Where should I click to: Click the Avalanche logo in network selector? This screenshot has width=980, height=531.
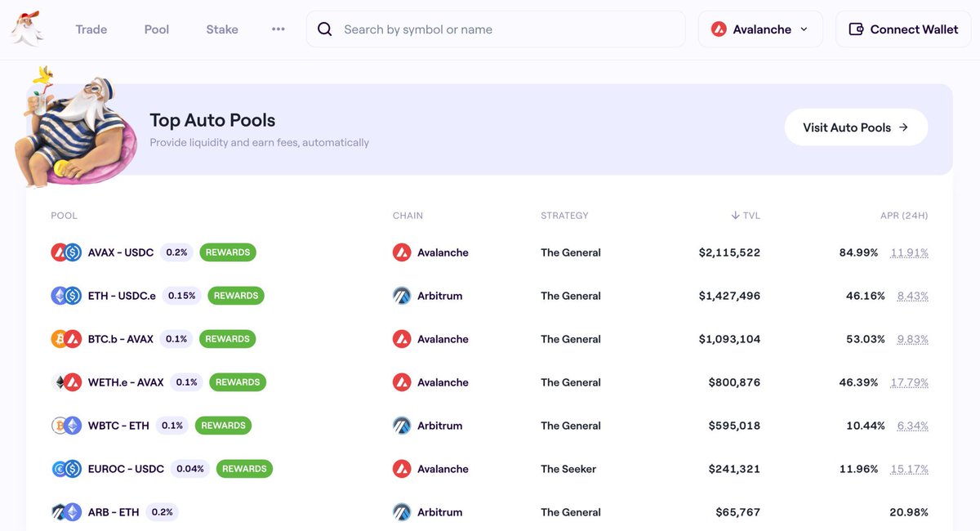click(x=719, y=29)
